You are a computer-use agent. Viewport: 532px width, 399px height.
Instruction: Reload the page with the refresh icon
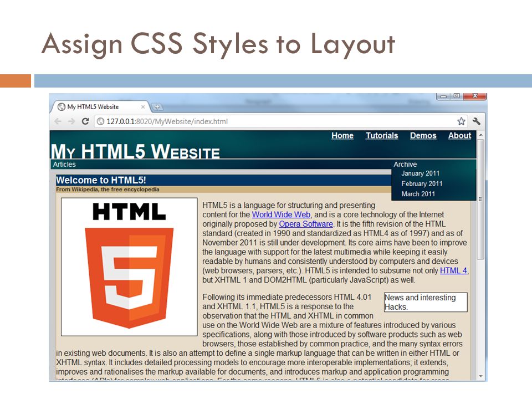[85, 121]
